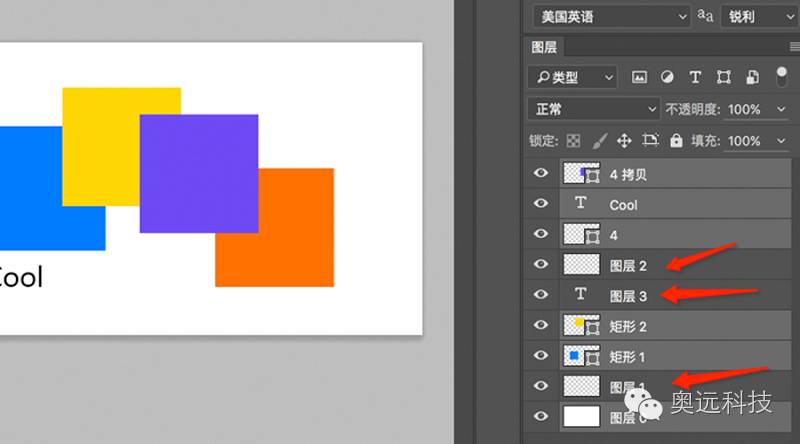Click the 矩形 2 yellow layer thumbnail
Screen dimensions: 800x444
pyautogui.click(x=581, y=325)
